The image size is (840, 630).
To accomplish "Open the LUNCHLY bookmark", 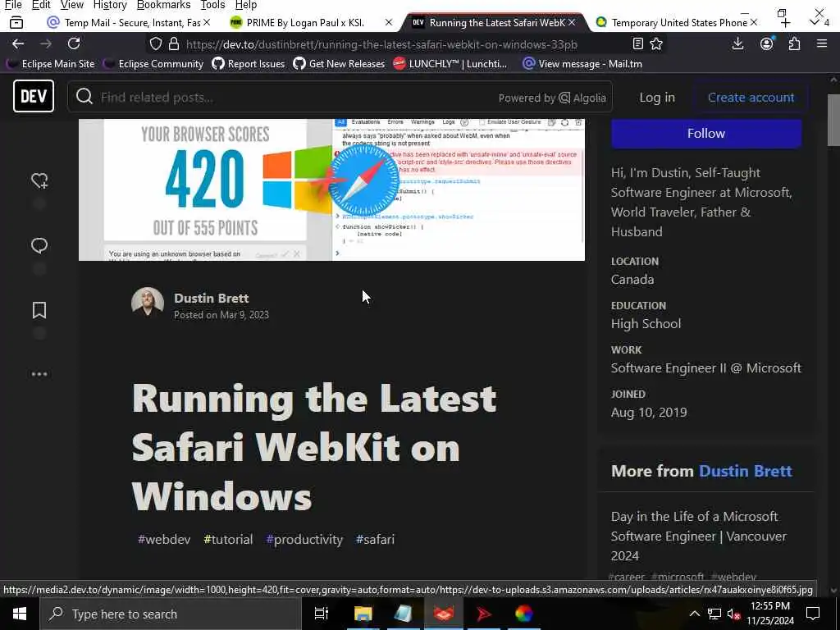I will (450, 64).
